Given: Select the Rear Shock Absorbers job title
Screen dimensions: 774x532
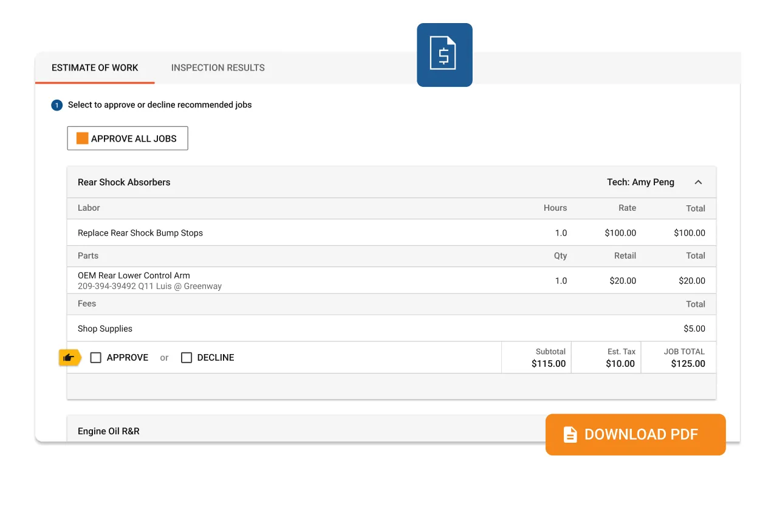Looking at the screenshot, I should (x=124, y=182).
